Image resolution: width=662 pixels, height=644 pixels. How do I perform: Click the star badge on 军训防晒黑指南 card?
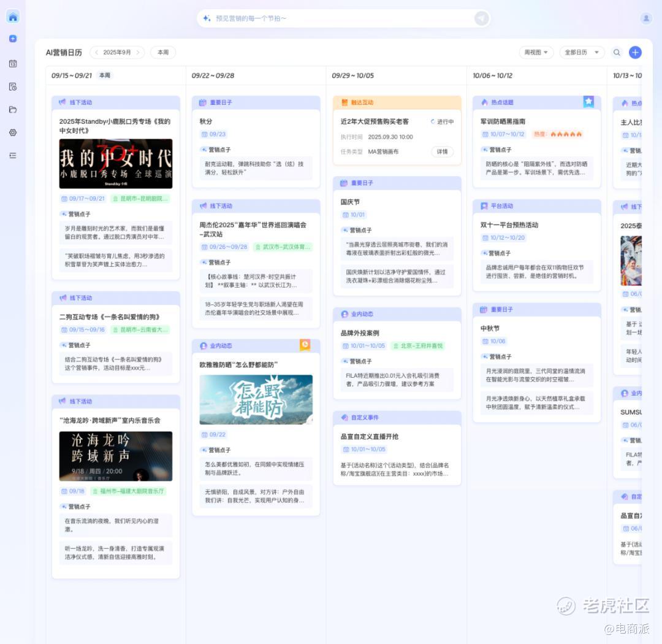pos(588,101)
